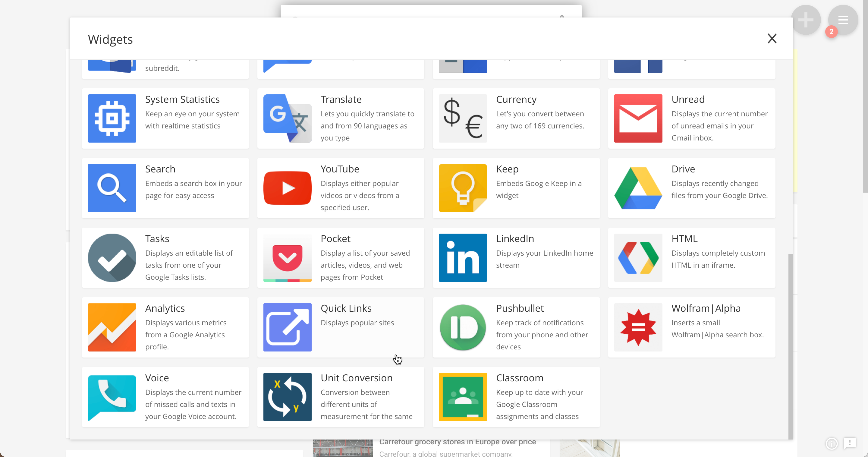Select the Quick Links arrow icon

(288, 327)
